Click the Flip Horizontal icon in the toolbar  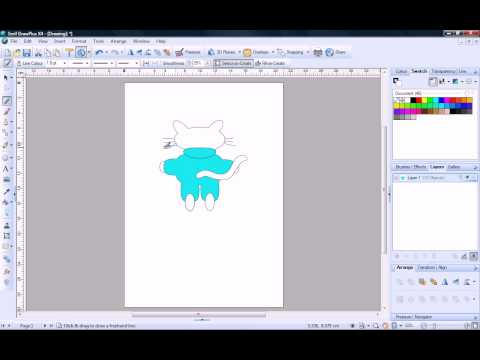(x=130, y=52)
